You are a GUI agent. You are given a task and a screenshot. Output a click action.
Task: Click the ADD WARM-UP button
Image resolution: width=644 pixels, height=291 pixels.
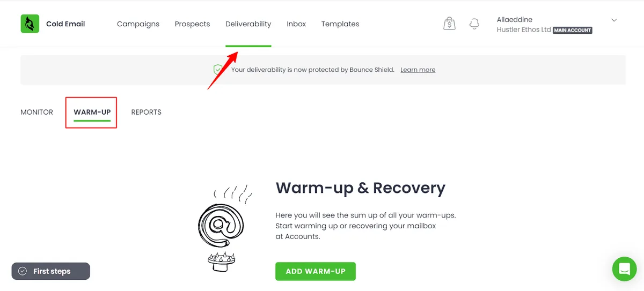click(x=316, y=271)
